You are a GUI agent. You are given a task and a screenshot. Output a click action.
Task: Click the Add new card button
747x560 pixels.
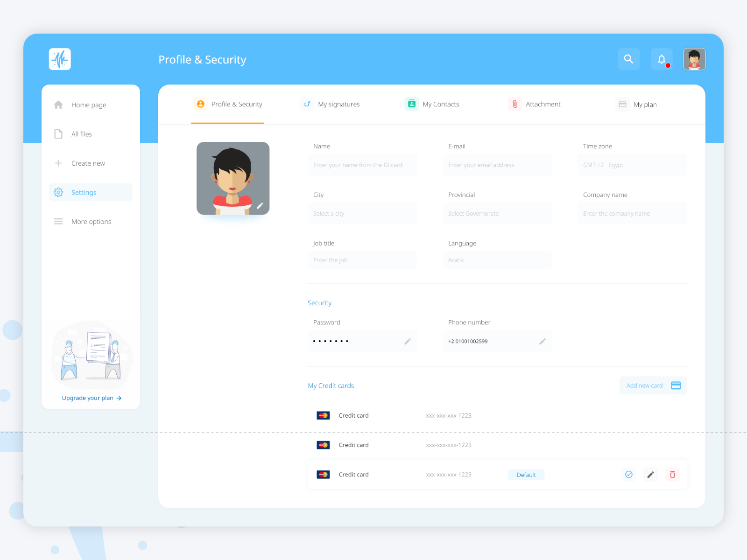653,385
